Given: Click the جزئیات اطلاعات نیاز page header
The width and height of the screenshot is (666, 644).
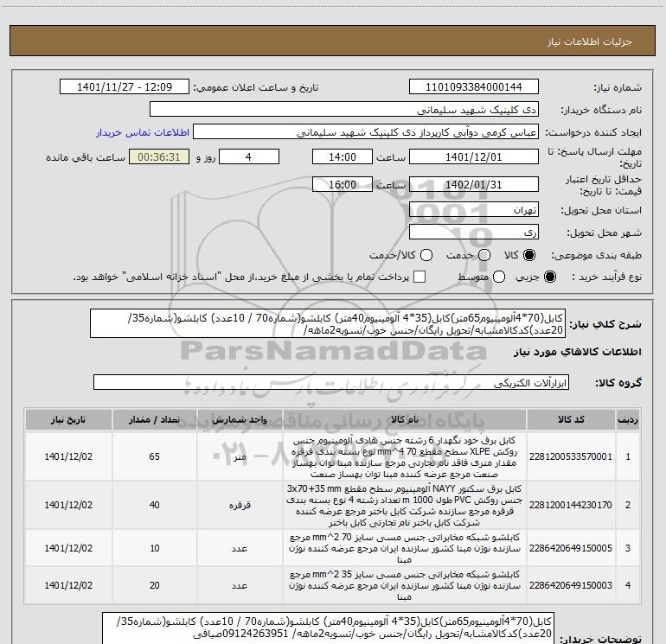Looking at the screenshot, I should click(590, 41).
